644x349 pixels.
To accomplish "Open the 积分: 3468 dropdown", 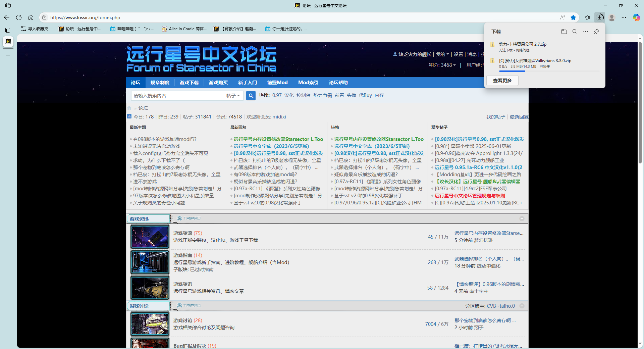I will pyautogui.click(x=442, y=65).
